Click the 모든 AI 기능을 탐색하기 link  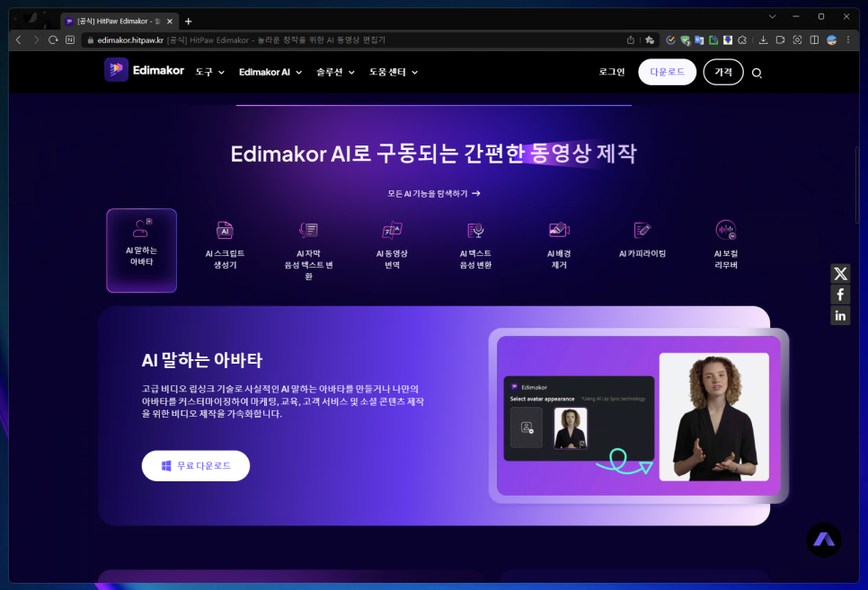[433, 193]
